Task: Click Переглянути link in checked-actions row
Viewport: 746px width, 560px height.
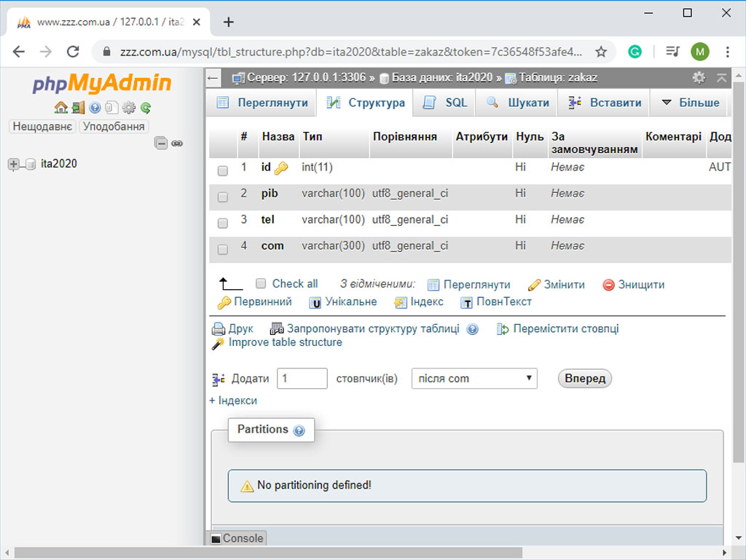Action: (x=468, y=285)
